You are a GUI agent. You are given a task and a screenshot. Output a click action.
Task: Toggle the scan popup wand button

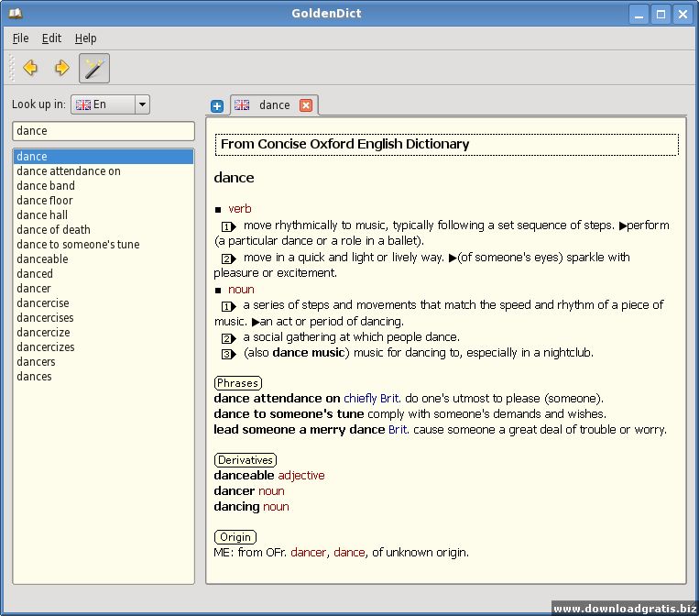click(94, 68)
